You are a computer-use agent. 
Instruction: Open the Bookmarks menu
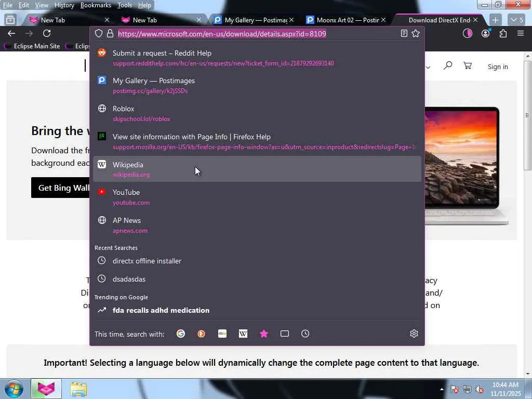[x=96, y=5]
